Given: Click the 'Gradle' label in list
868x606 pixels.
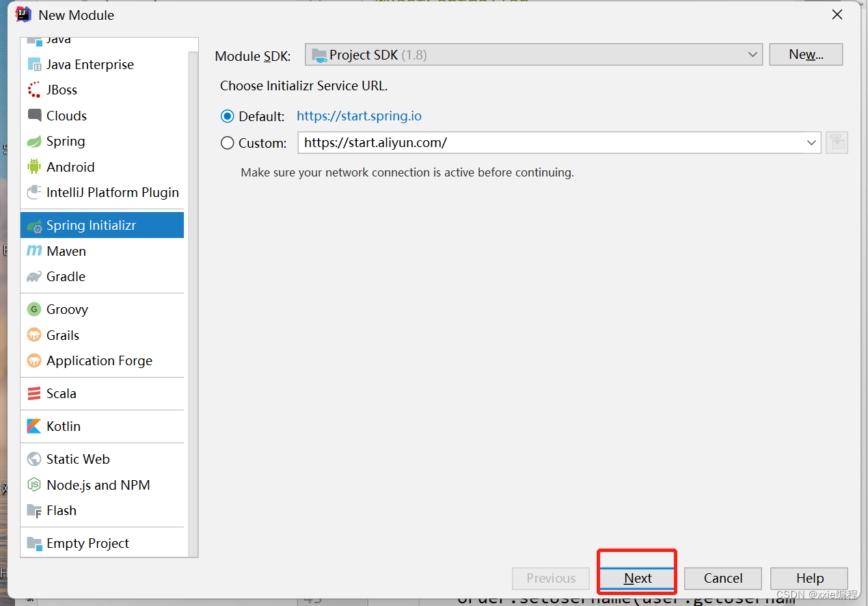Looking at the screenshot, I should click(x=66, y=277).
